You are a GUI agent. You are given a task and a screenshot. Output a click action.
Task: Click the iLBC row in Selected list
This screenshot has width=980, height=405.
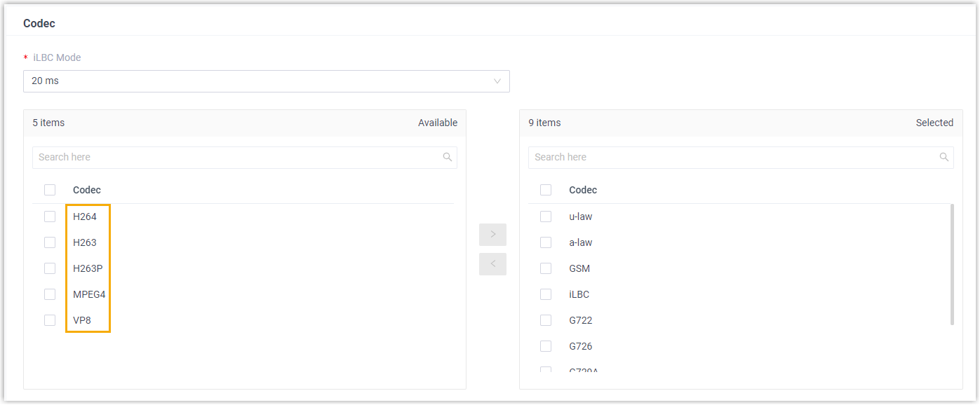click(x=579, y=294)
